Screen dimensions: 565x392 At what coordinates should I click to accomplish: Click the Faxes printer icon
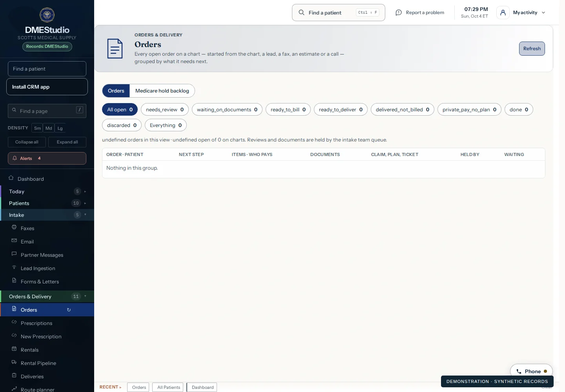(x=14, y=227)
